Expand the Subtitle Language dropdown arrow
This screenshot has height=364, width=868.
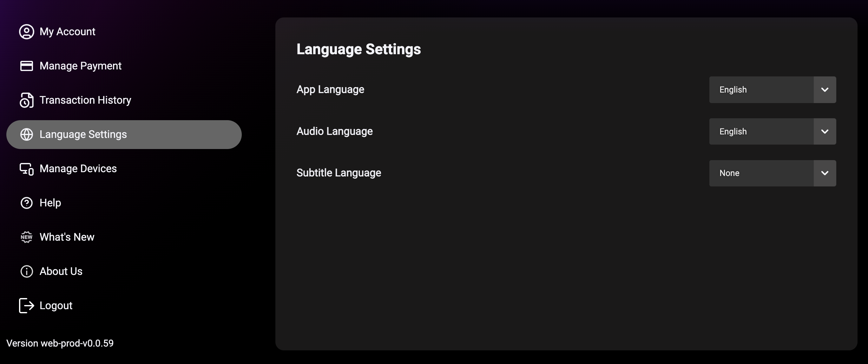click(825, 173)
